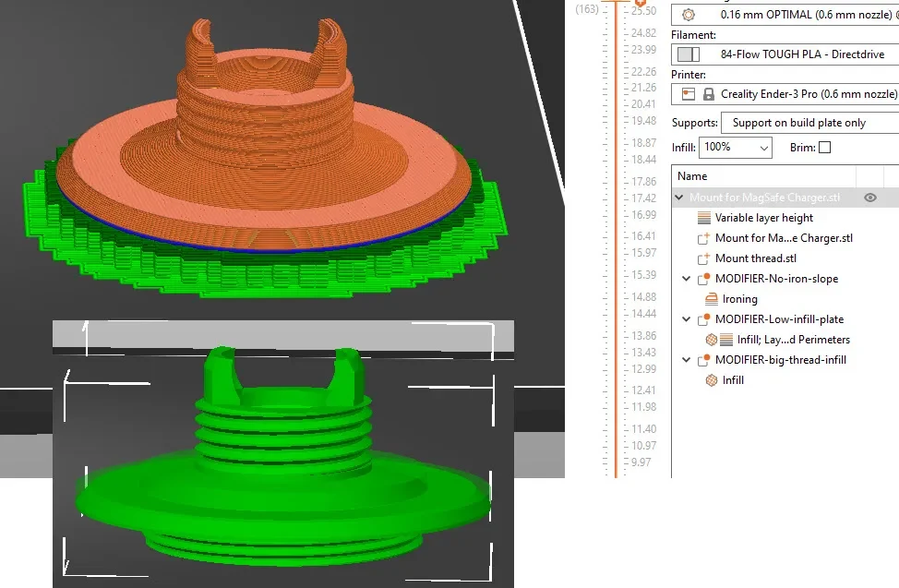Click the printer lock icon
899x588 pixels.
pos(709,94)
